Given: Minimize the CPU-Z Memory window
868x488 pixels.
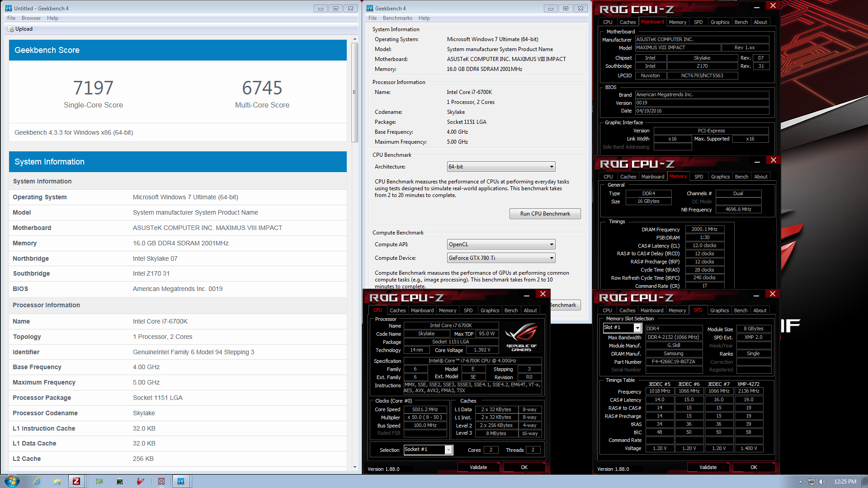Looking at the screenshot, I should click(757, 161).
